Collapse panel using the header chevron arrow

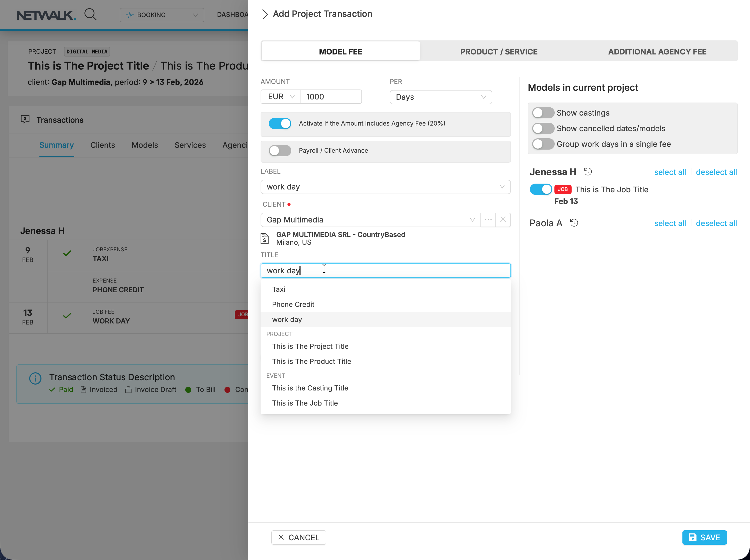point(265,14)
